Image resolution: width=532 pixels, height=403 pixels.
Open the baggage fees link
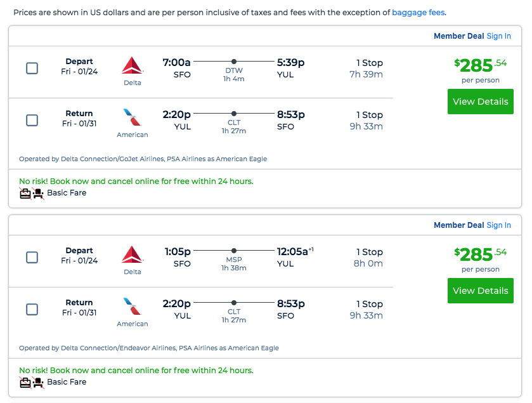coord(417,12)
